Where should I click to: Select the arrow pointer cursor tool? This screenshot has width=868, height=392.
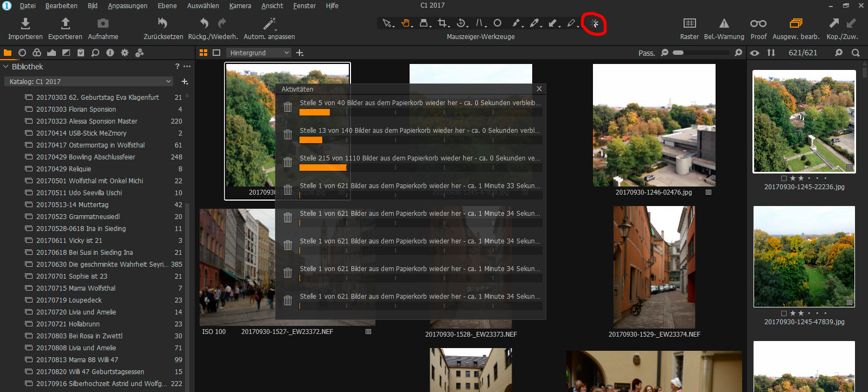[x=387, y=23]
